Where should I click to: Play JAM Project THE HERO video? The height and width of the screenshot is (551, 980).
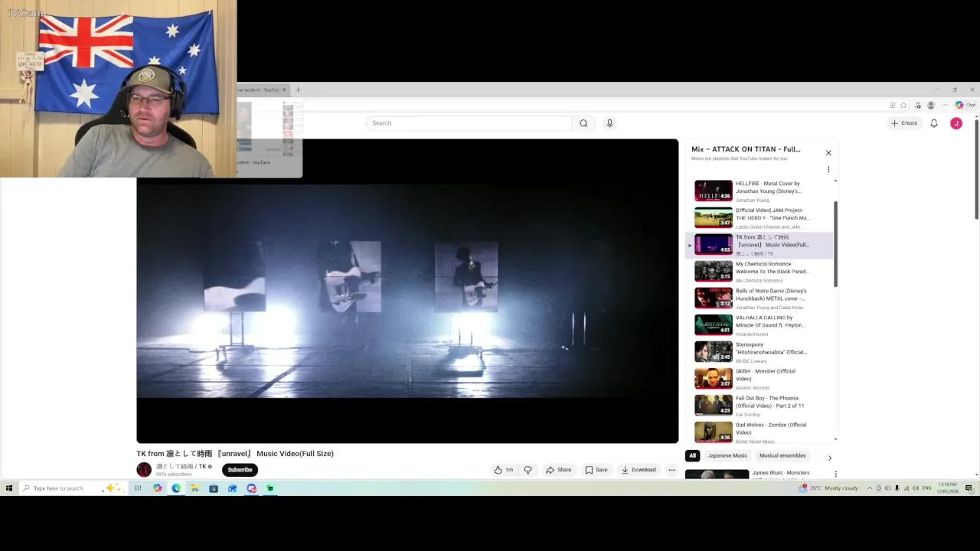(758, 218)
